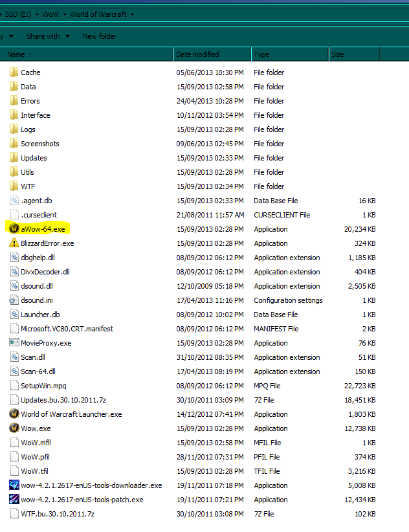Select the Scan.dll file name
Screen dimensions: 409x532
pyautogui.click(x=33, y=357)
